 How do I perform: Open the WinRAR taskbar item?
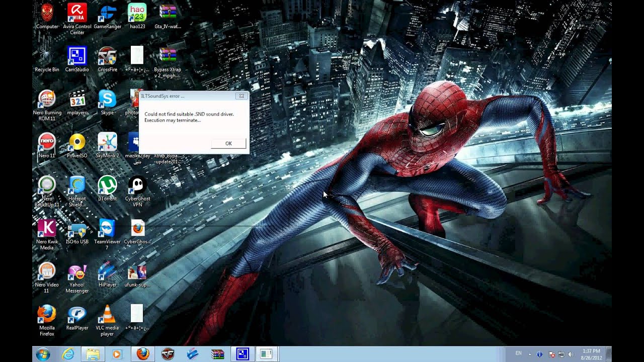pos(217,354)
